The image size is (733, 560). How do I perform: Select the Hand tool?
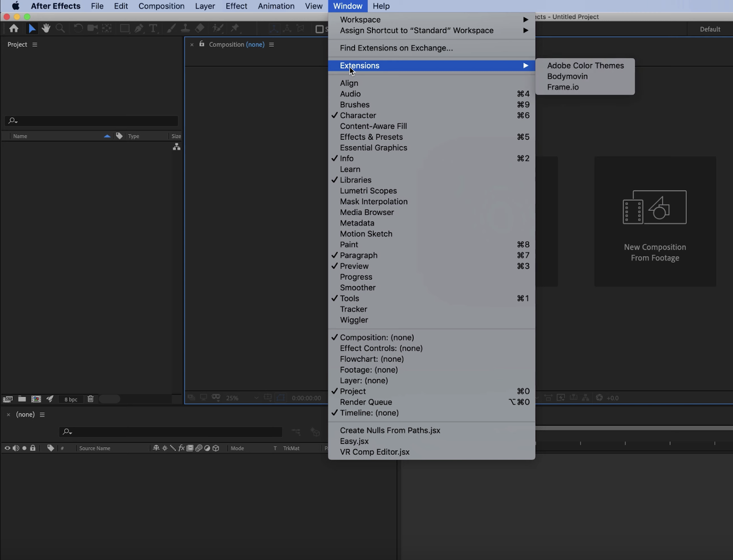coord(46,28)
